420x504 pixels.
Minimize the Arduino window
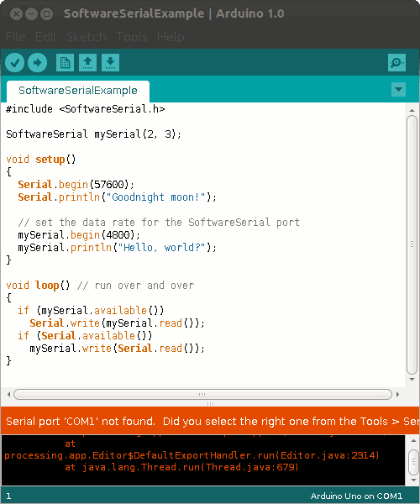point(31,13)
